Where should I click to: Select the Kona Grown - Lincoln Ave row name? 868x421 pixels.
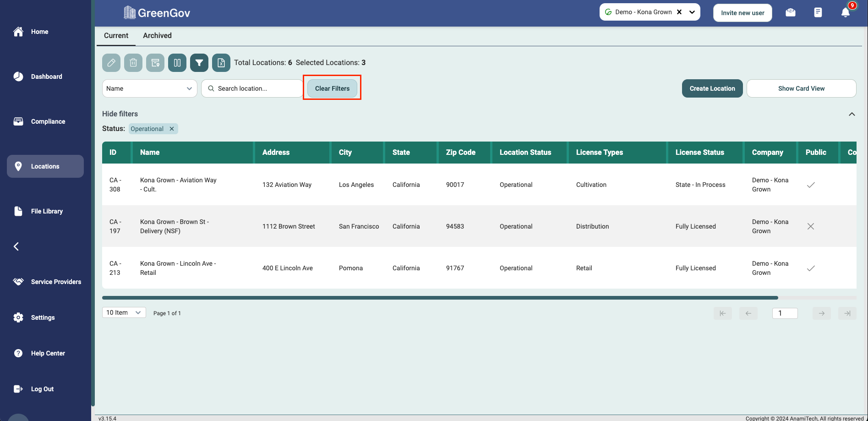[178, 268]
